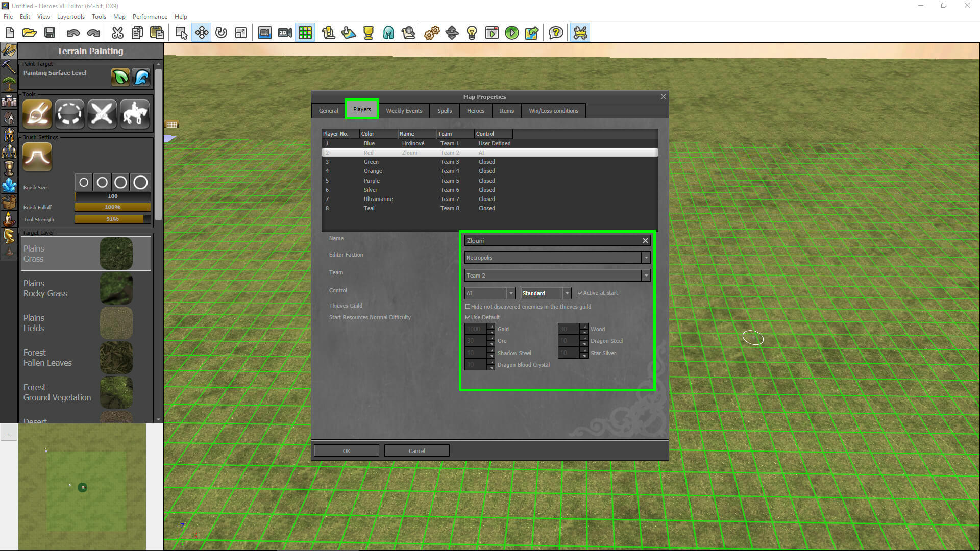Click the Undo arrow in the toolbar
The width and height of the screenshot is (980, 551).
pos(73,33)
